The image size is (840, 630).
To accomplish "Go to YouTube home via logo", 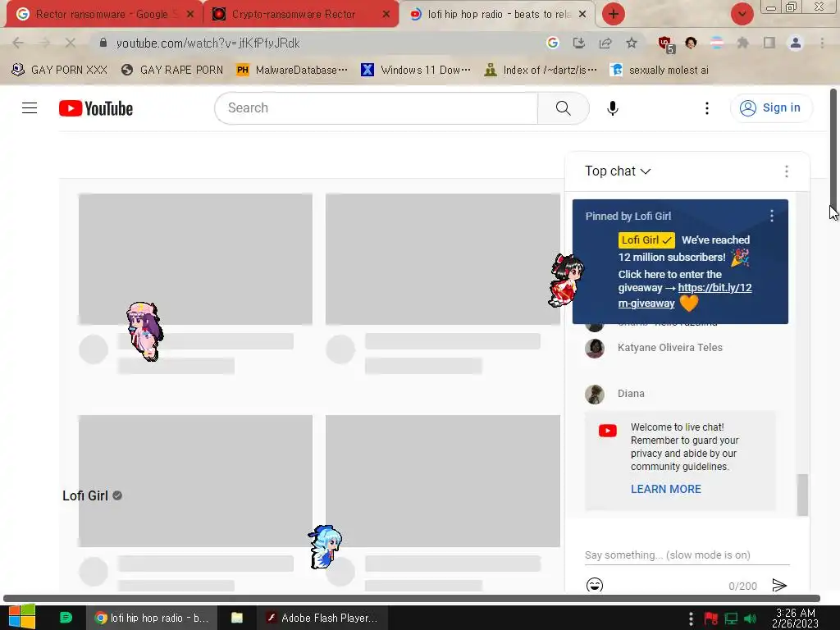I will pyautogui.click(x=96, y=108).
